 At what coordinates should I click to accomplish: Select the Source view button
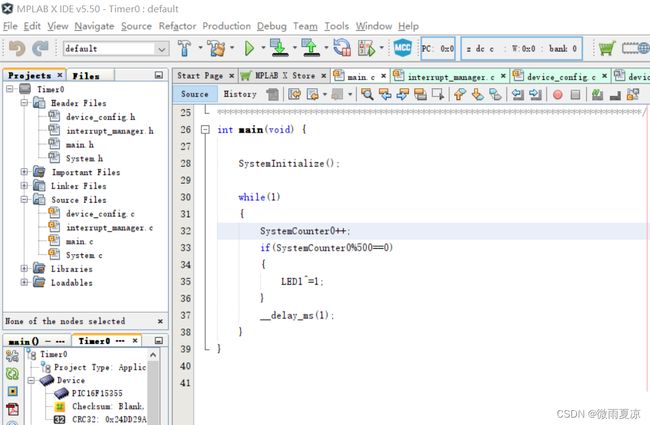pos(194,94)
